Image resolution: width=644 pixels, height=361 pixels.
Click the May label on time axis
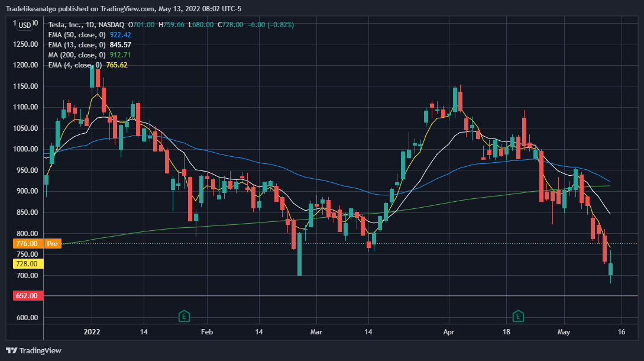(x=564, y=332)
